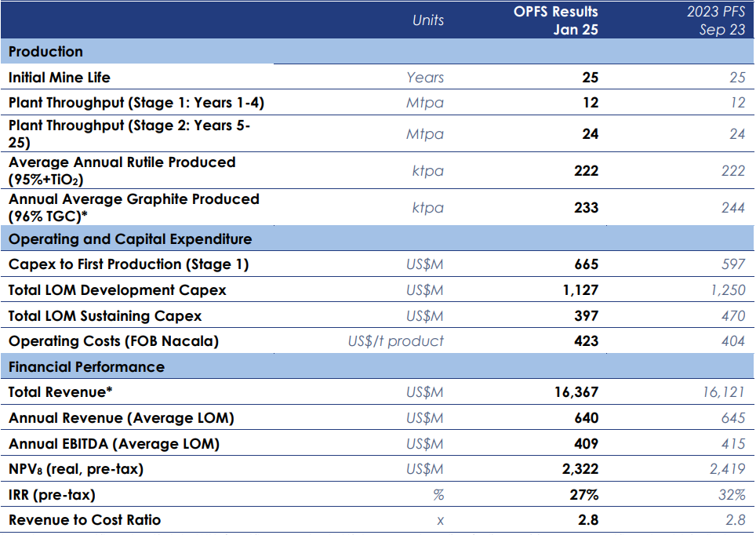This screenshot has width=756, height=535.
Task: Select the Annual Average Graphite Produced label
Action: [134, 207]
